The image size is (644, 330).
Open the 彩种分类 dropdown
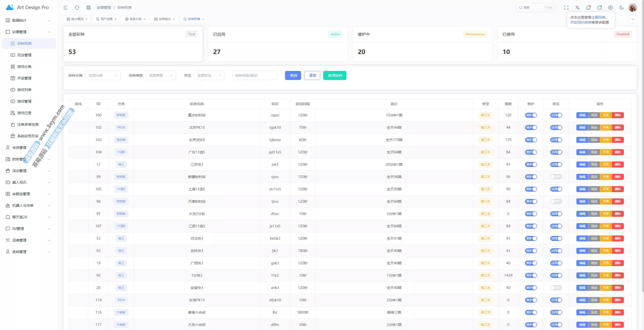[x=103, y=75]
